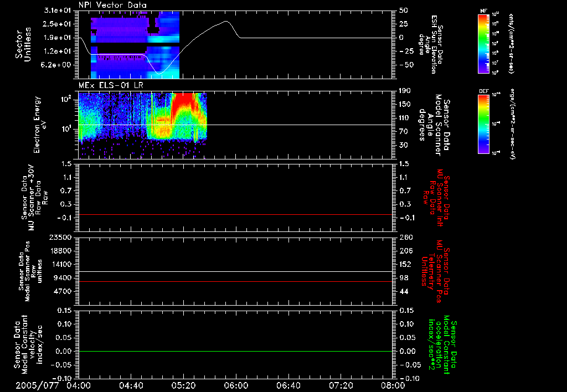Click the "DEF" colorbar label
567x392 pixels.
(484, 91)
